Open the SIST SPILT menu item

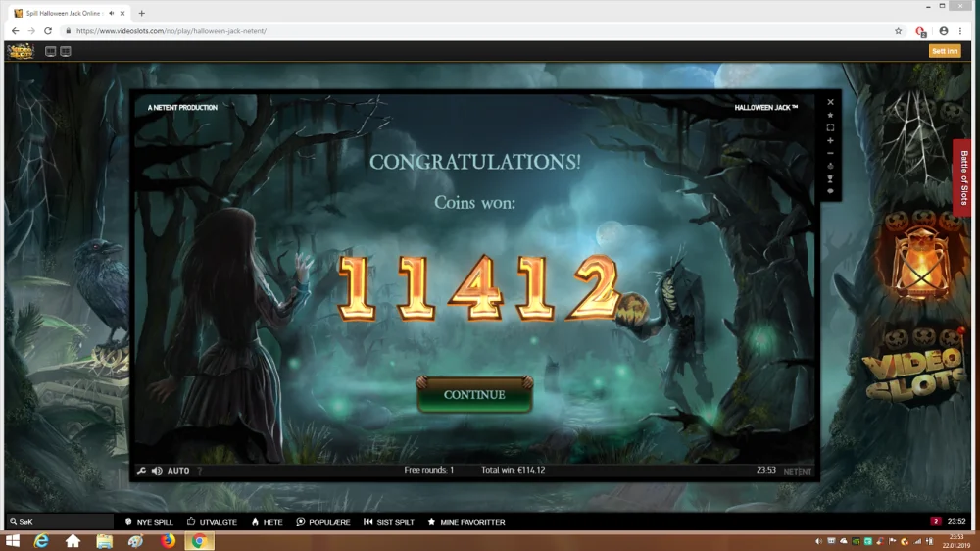pos(389,522)
